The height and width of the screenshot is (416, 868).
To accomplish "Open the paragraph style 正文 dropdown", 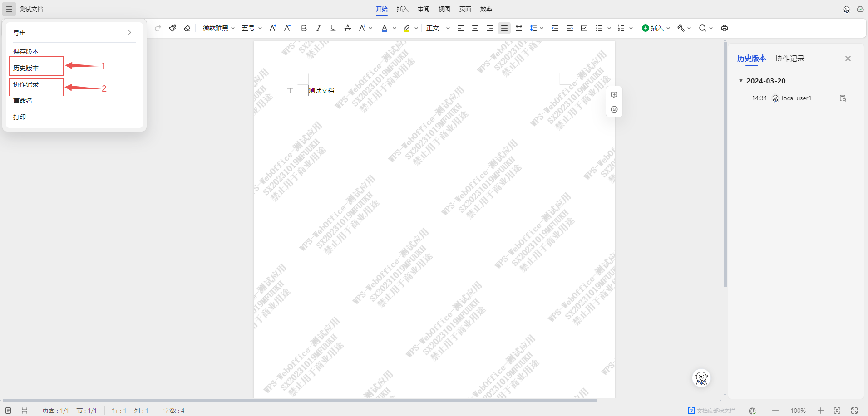I will point(438,28).
